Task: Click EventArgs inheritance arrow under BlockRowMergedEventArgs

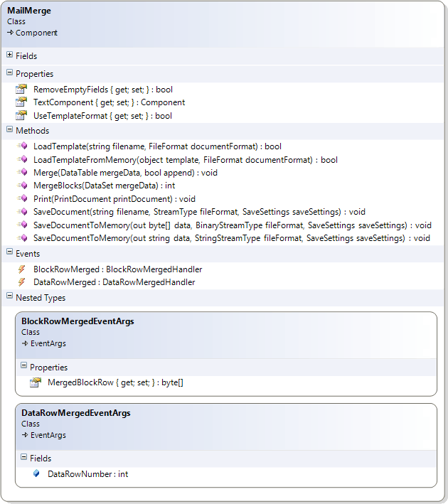Action: coord(25,343)
